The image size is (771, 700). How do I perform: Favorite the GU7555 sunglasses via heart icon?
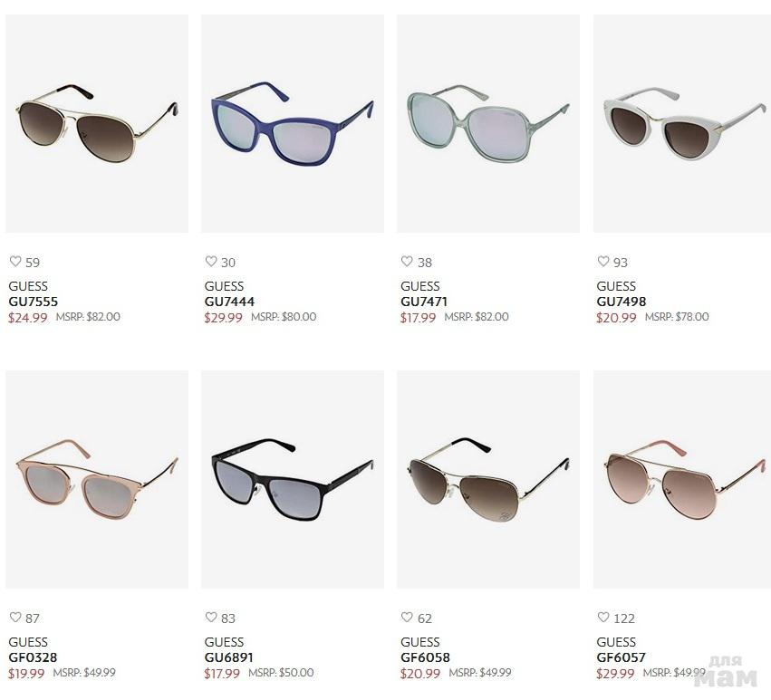[x=15, y=261]
